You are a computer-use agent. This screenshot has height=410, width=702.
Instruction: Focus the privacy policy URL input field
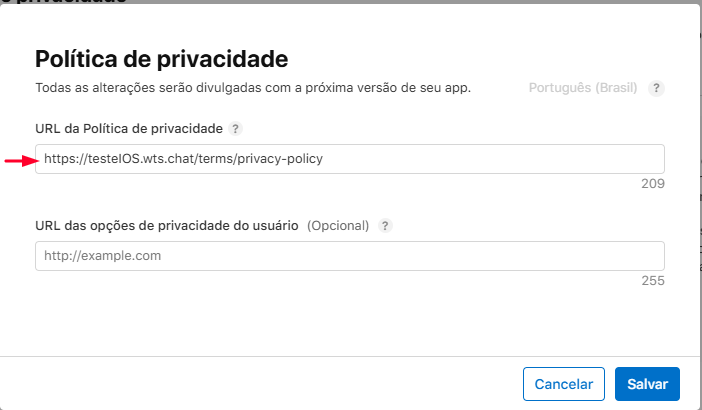[350, 159]
